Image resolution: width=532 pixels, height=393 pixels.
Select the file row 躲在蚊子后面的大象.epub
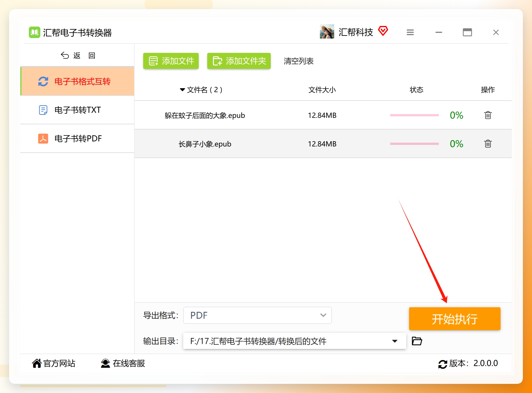[x=323, y=115]
